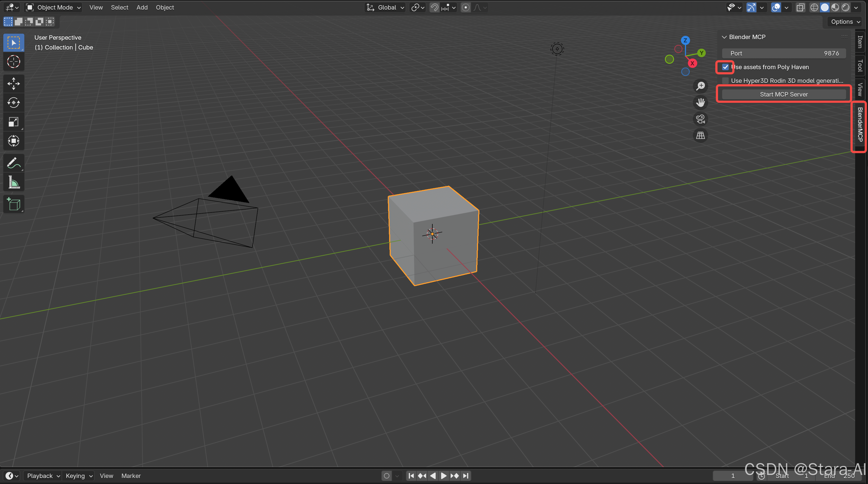The width and height of the screenshot is (868, 484).
Task: Collapse the Blender MCP panel
Action: [x=724, y=37]
